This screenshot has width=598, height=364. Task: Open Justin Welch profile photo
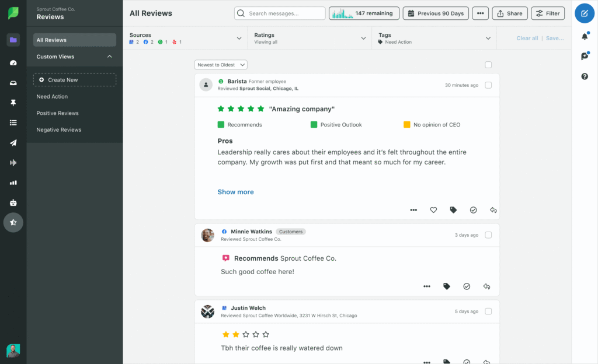click(x=207, y=311)
